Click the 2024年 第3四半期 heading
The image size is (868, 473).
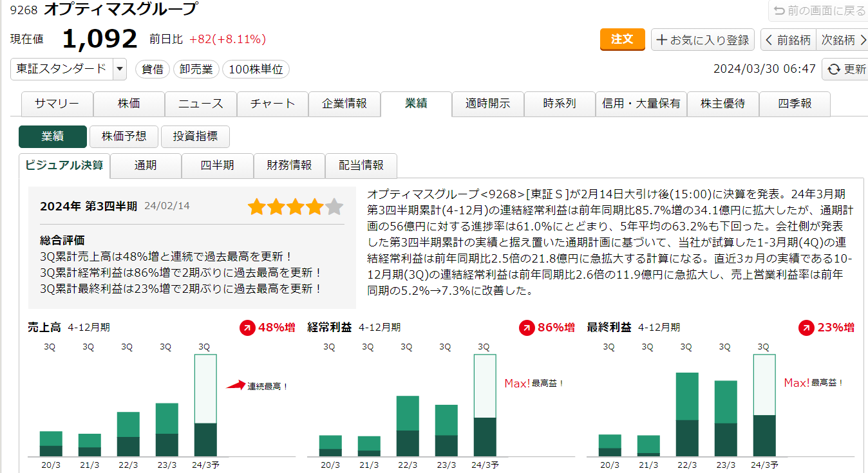coord(89,206)
